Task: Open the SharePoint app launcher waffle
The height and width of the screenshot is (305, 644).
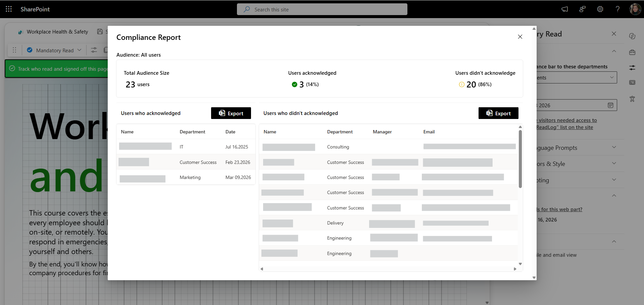Action: pyautogui.click(x=9, y=9)
